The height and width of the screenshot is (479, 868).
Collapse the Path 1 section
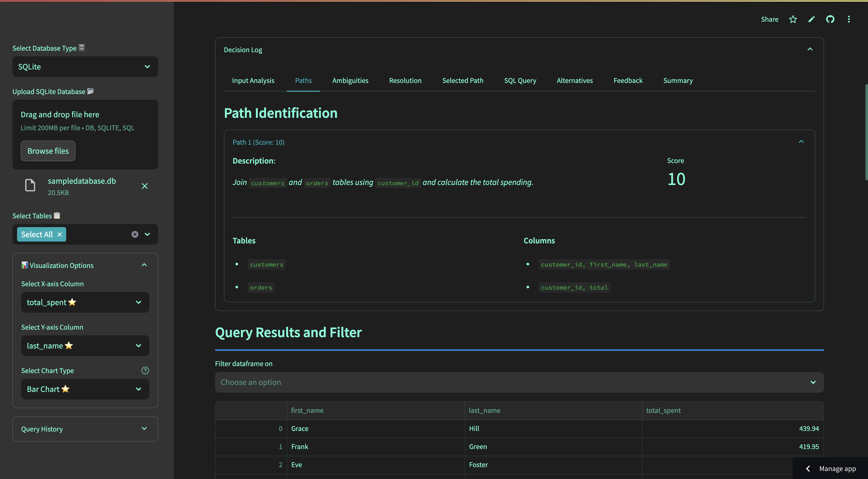pyautogui.click(x=801, y=142)
